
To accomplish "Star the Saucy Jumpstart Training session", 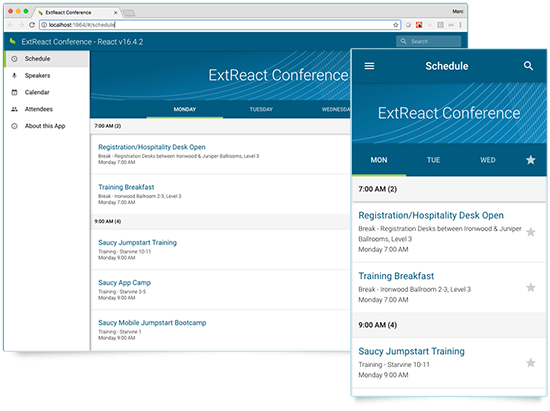I will (531, 363).
